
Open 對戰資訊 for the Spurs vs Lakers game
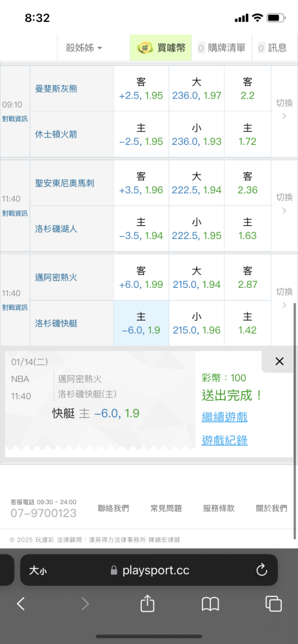15,213
